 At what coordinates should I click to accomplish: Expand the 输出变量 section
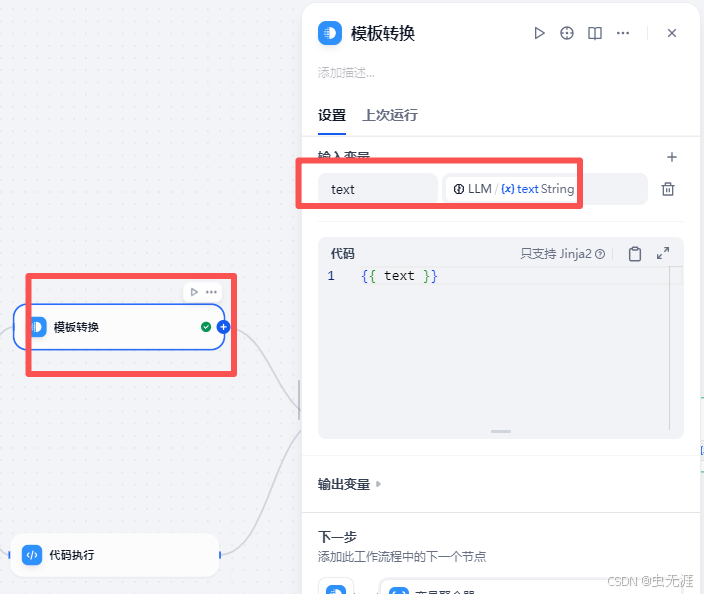(x=349, y=484)
